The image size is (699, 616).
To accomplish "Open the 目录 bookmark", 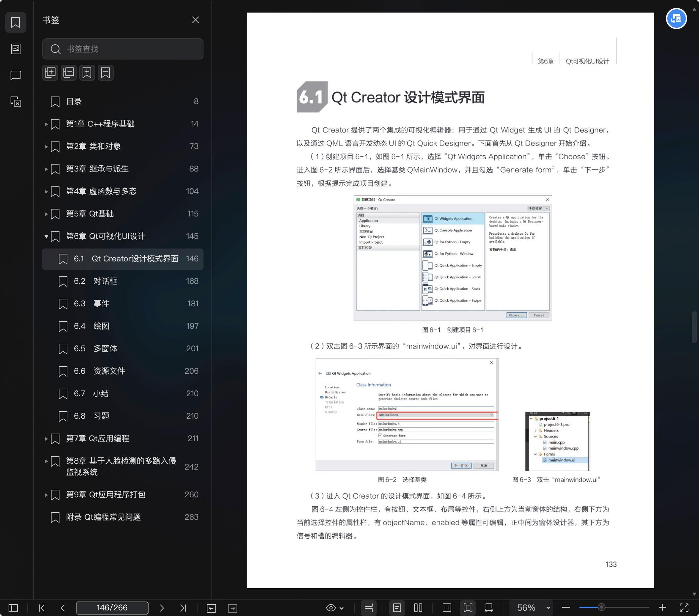I will (123, 101).
